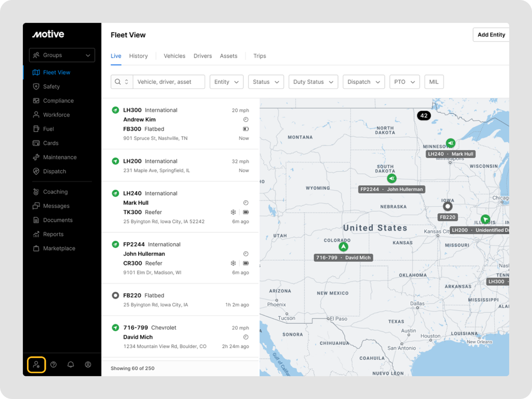Focus the Vehicle, driver, asset search field
Screen dimensions: 532x399
click(169, 82)
